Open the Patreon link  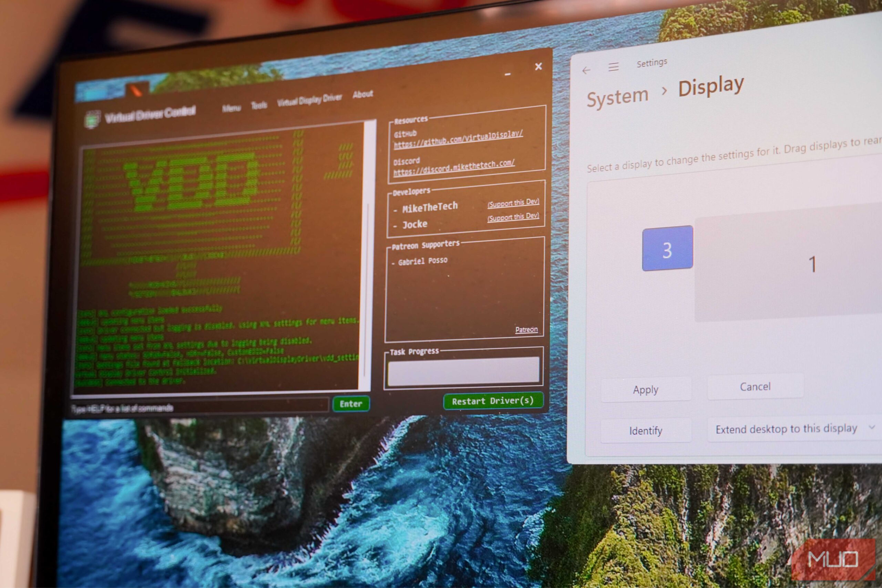click(x=526, y=330)
